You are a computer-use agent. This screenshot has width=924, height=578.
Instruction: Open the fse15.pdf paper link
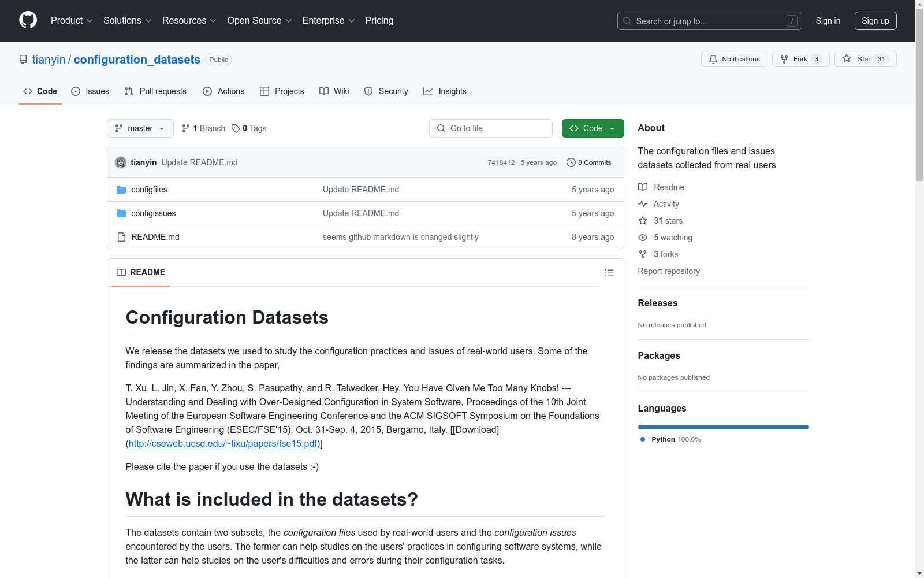click(x=223, y=443)
